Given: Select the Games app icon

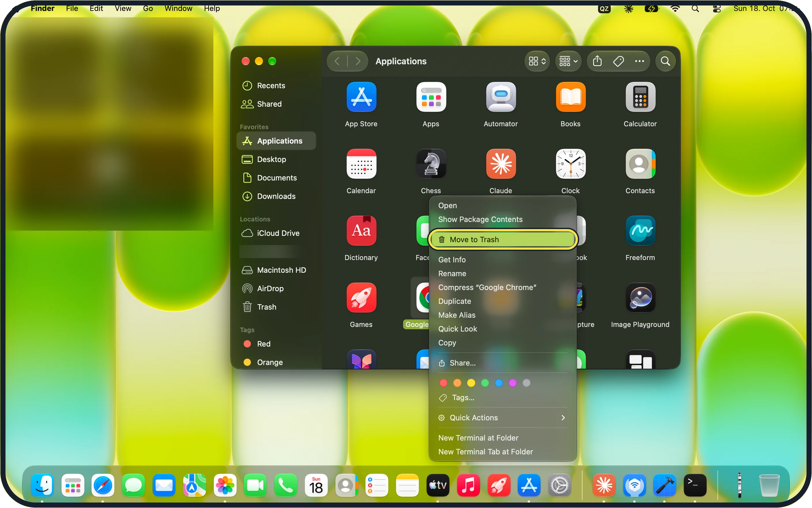Looking at the screenshot, I should (361, 297).
